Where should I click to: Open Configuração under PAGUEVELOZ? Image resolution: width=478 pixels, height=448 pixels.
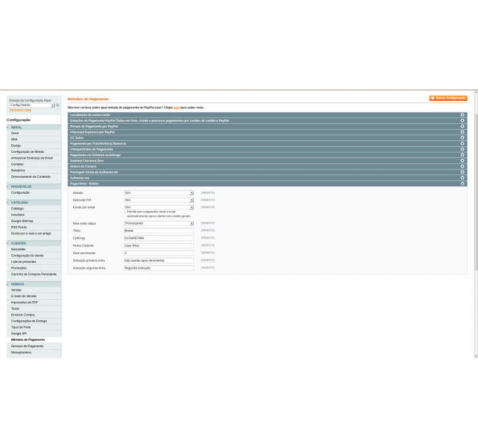(x=20, y=192)
